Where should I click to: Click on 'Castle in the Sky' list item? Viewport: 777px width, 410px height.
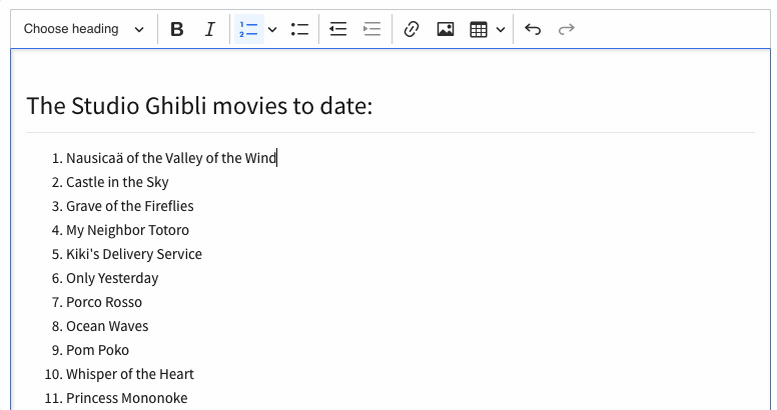click(x=117, y=182)
